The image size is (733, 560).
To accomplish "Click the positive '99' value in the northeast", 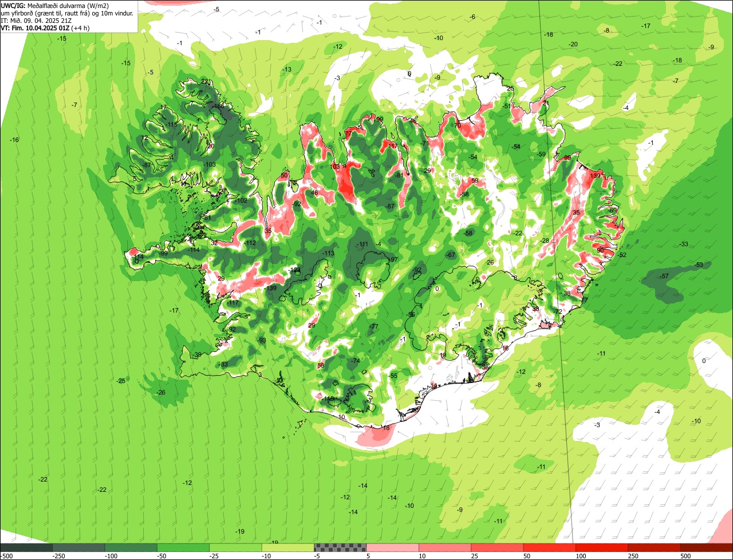I will coord(568,158).
